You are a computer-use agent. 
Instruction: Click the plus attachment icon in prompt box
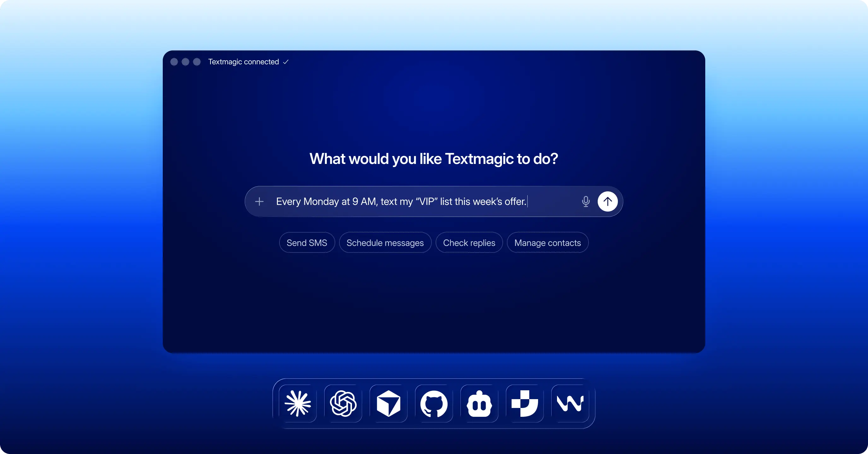pos(259,201)
